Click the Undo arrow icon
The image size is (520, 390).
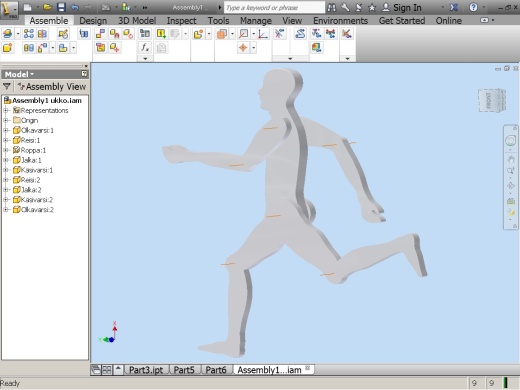pyautogui.click(x=75, y=7)
